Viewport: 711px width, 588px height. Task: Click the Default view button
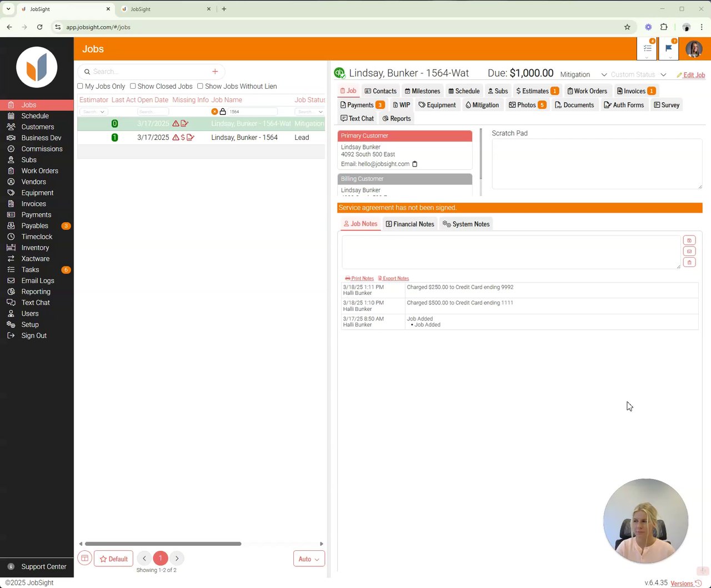pyautogui.click(x=113, y=559)
